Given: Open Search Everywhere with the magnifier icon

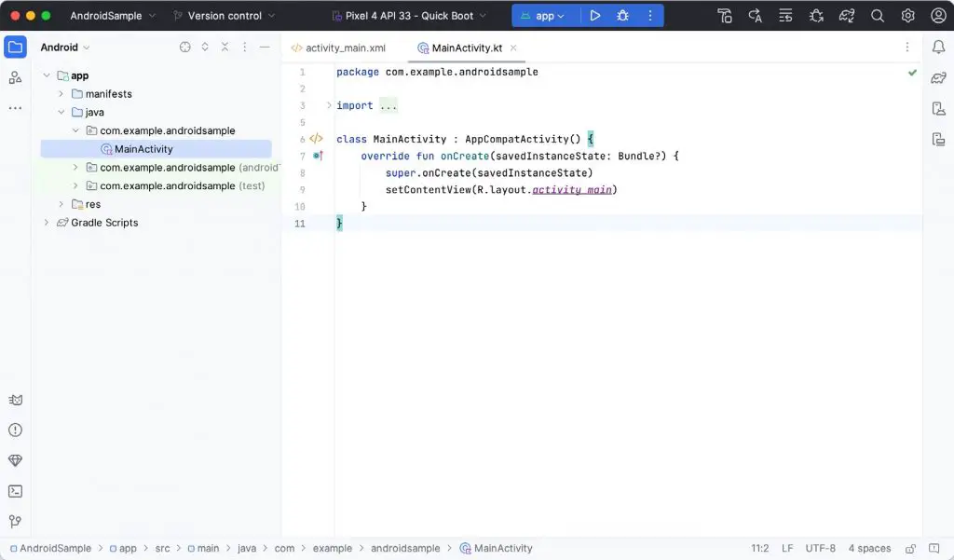Looking at the screenshot, I should click(877, 15).
